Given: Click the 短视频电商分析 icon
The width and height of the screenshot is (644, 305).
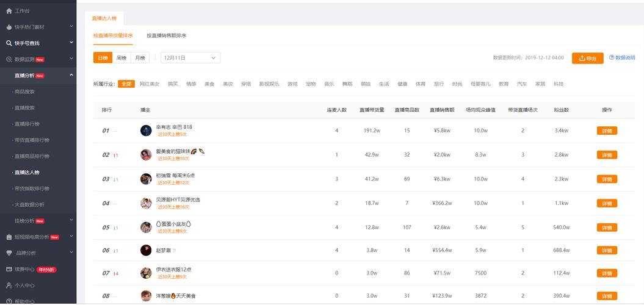Looking at the screenshot, I should [9, 237].
